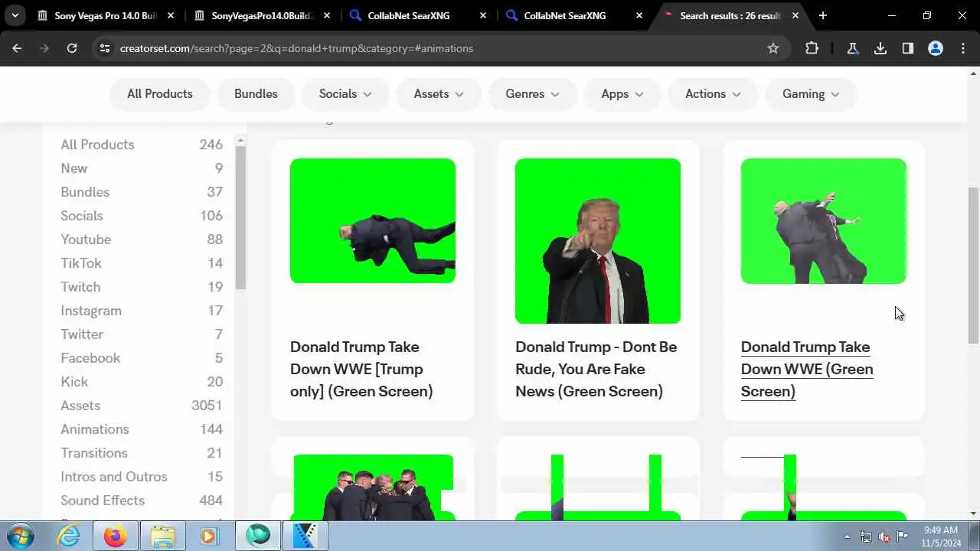The image size is (980, 551).
Task: Switch to the SonyVegasPro14.0Build tab
Action: [262, 15]
